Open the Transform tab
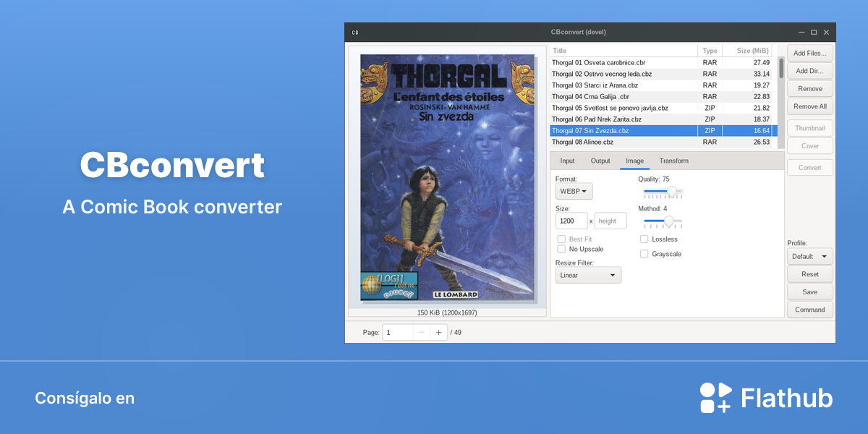 pos(673,161)
